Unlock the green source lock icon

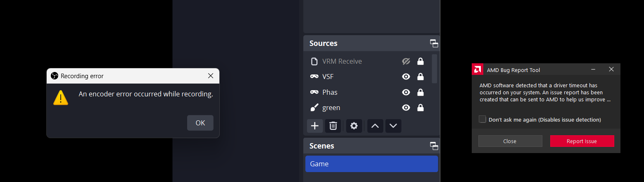421,108
